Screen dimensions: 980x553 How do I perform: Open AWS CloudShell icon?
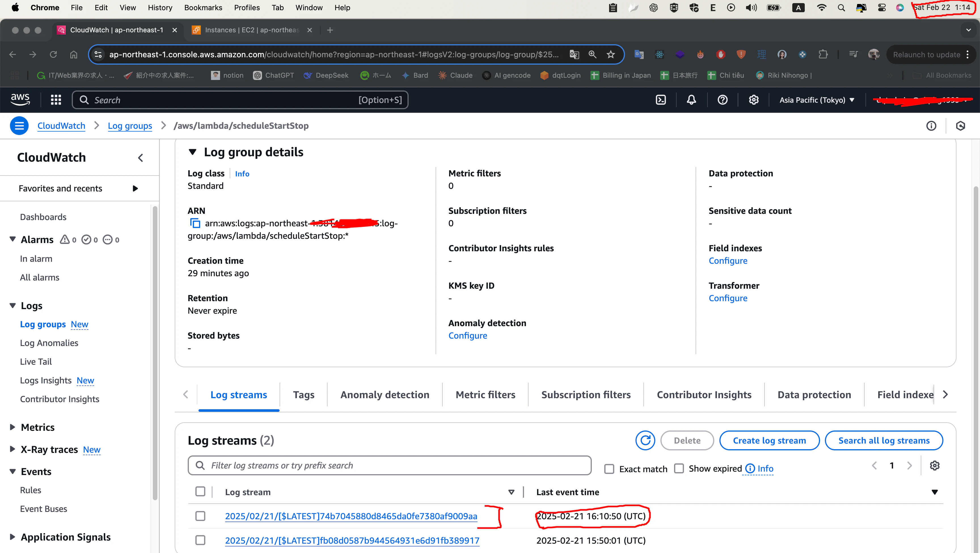pyautogui.click(x=661, y=100)
